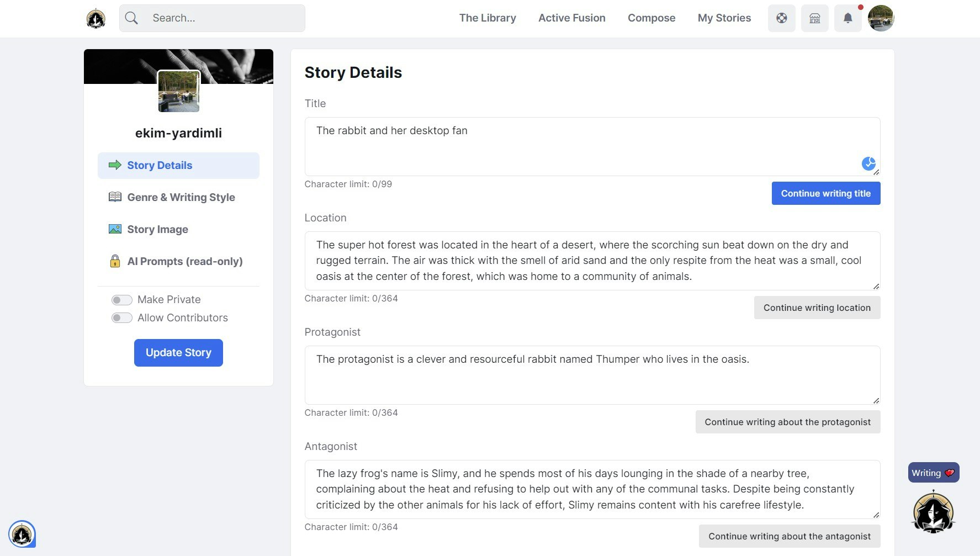Select Story Details sidebar tab
Viewport: 980px width, 556px height.
tap(178, 166)
